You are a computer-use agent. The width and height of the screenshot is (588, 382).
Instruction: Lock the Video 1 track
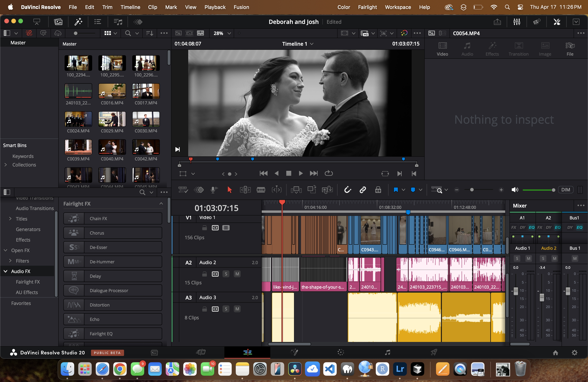tap(204, 228)
